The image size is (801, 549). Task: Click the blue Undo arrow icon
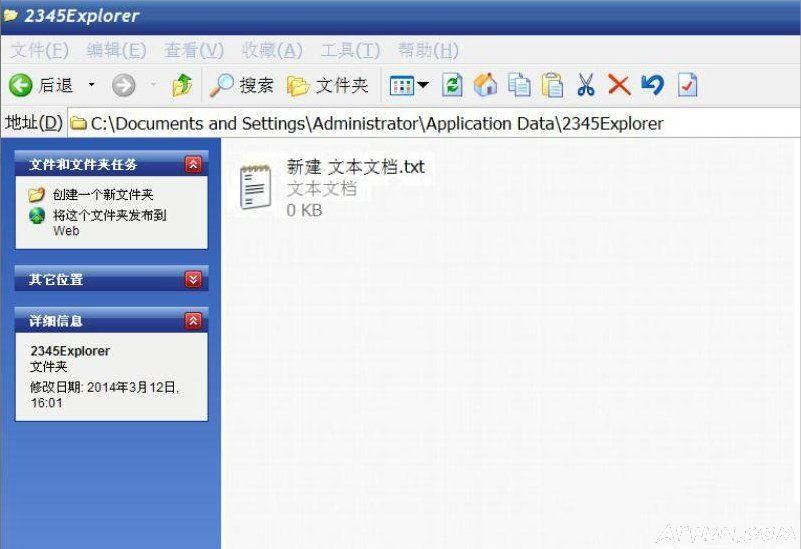tap(652, 85)
